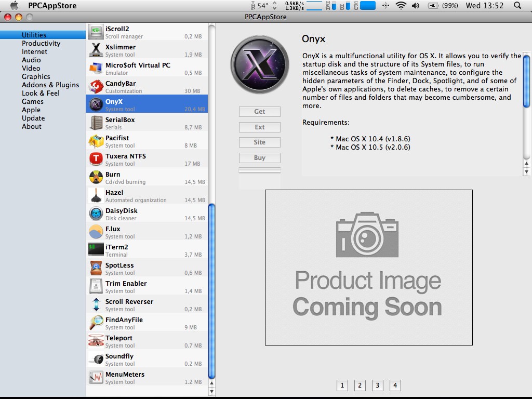
Task: Open the Apple category
Action: point(31,110)
